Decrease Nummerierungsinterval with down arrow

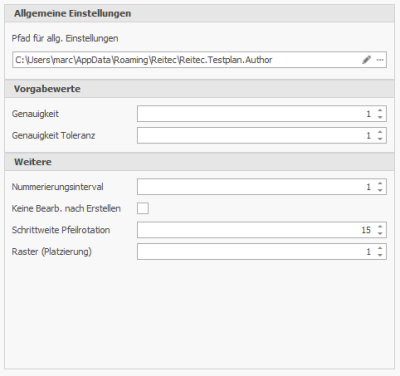[380, 190]
